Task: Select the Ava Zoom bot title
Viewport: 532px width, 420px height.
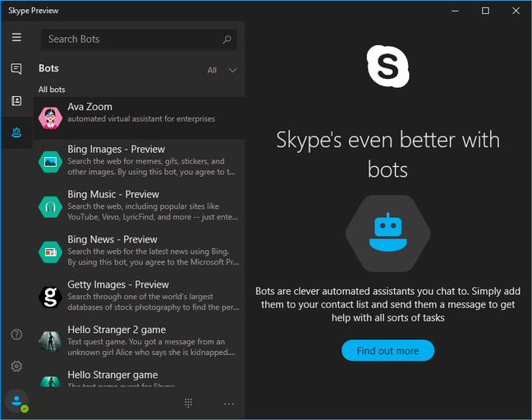Action: click(x=89, y=107)
